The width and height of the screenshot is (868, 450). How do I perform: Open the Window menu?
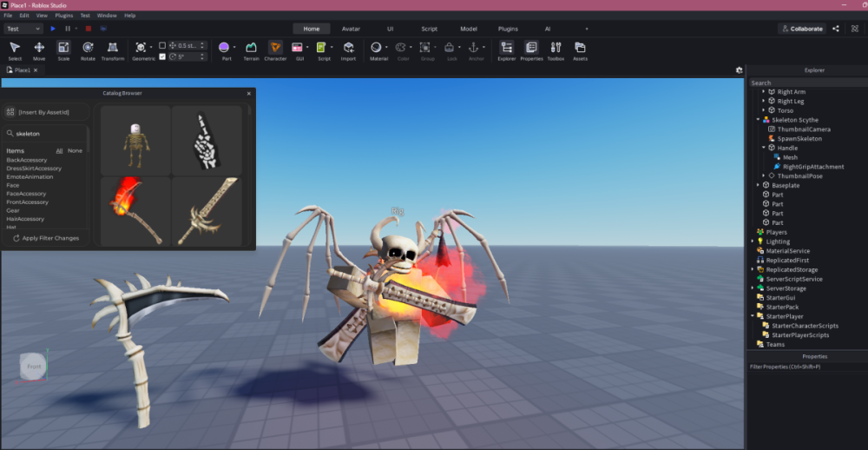[x=107, y=16]
